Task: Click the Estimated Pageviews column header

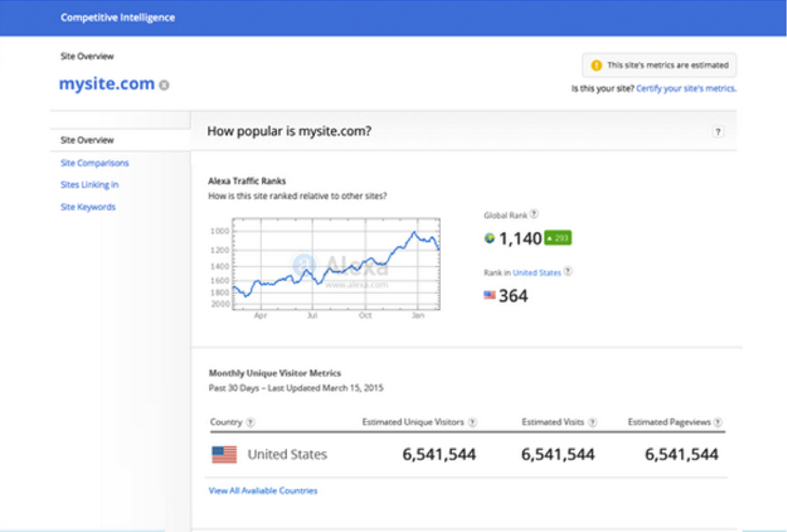Action: coord(669,423)
